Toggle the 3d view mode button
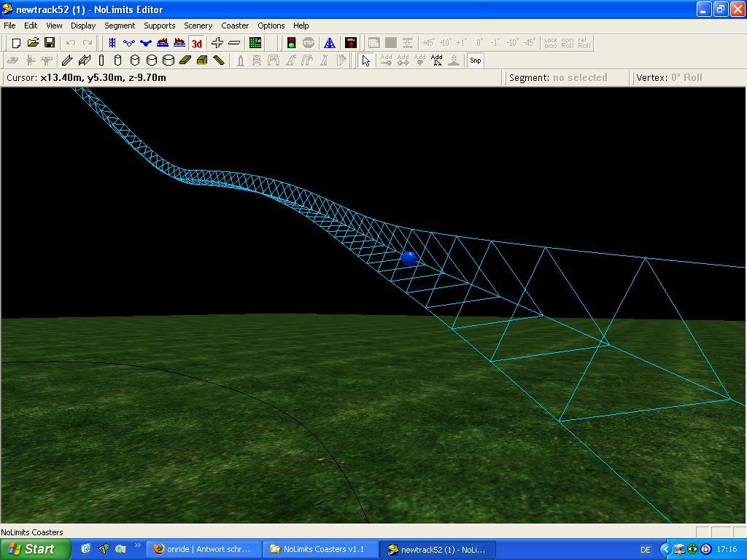The height and width of the screenshot is (560, 747). coord(196,43)
